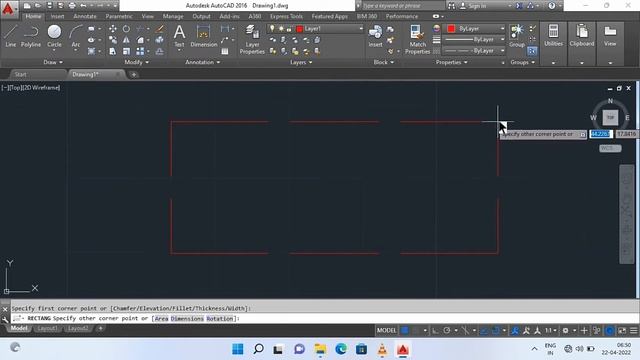Open the Express Tools ribbon tab

(286, 16)
